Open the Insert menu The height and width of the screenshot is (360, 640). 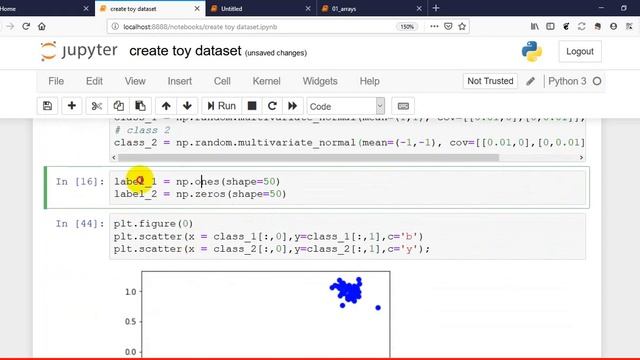click(x=180, y=81)
